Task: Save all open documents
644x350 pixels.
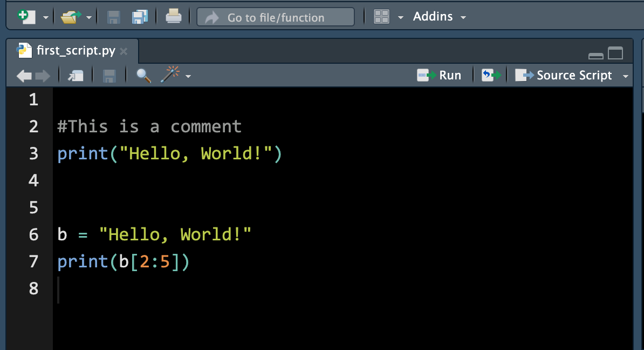Action: tap(140, 17)
